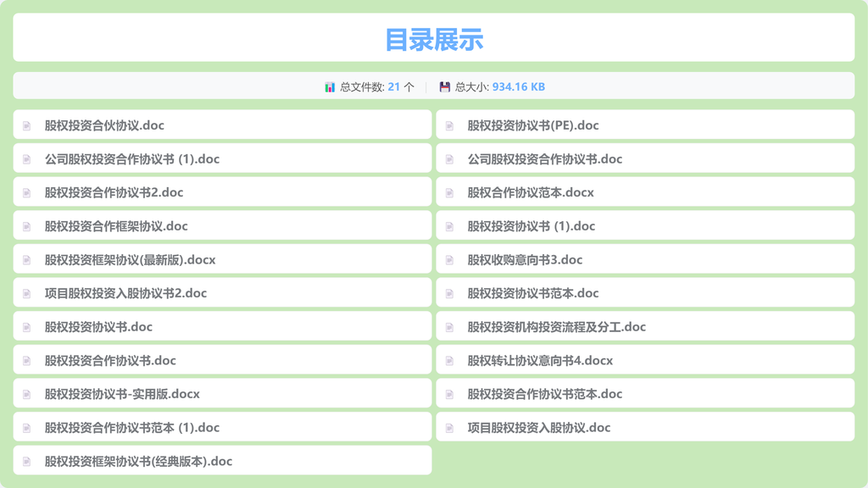Click the file name 项目股权投资入股协议.doc
Screen dimensions: 868x488
point(539,428)
